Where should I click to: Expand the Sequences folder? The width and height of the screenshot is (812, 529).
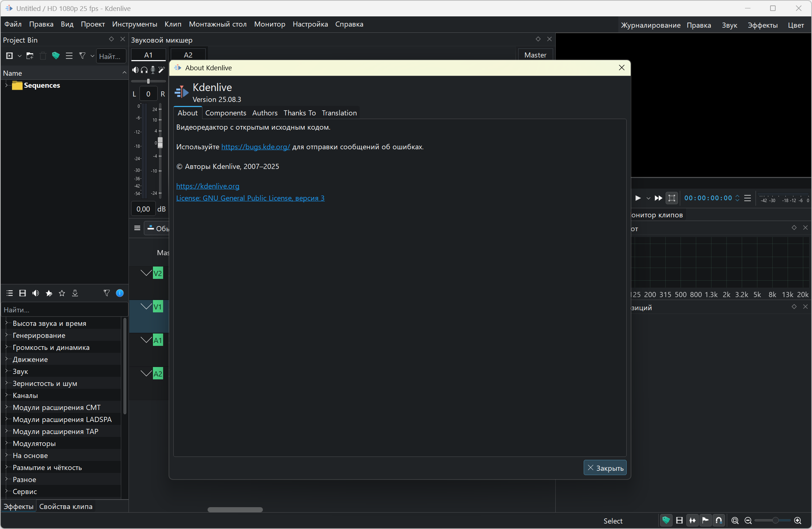point(6,85)
